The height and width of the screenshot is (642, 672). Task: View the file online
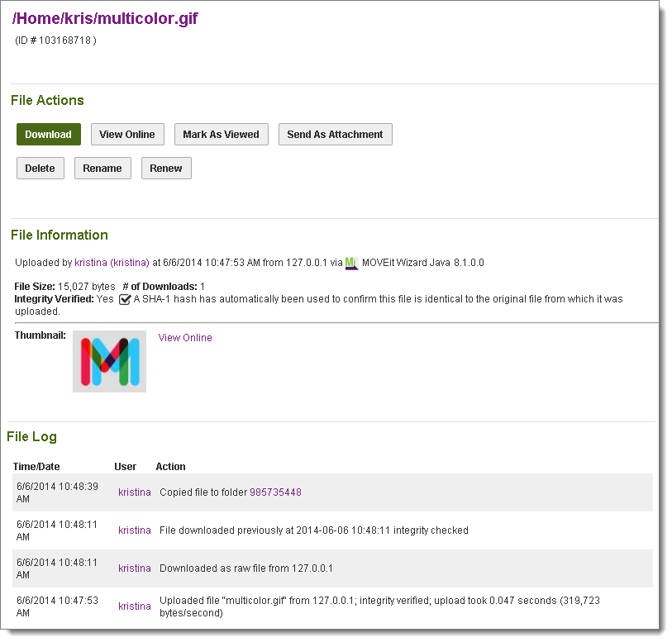126,134
